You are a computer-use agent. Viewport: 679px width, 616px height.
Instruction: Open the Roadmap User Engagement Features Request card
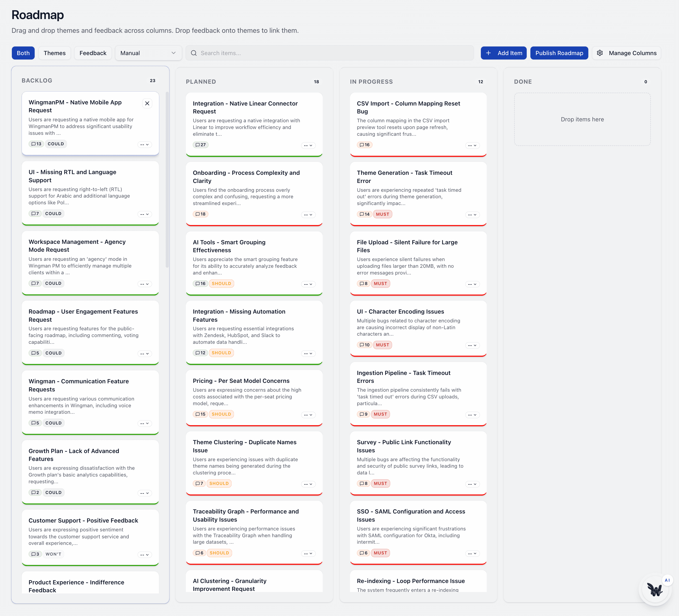[x=90, y=333]
